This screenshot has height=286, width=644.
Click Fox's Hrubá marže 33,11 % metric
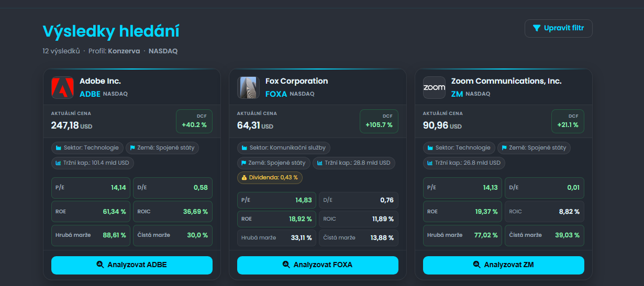coord(277,238)
